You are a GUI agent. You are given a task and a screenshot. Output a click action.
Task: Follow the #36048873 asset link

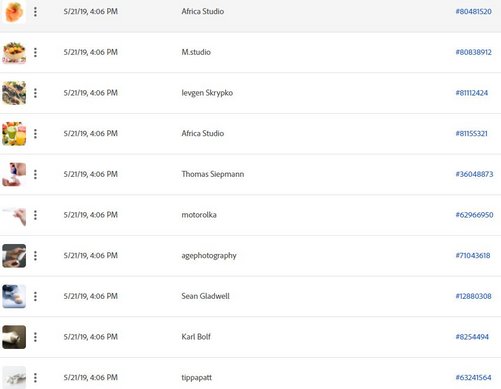tap(474, 174)
